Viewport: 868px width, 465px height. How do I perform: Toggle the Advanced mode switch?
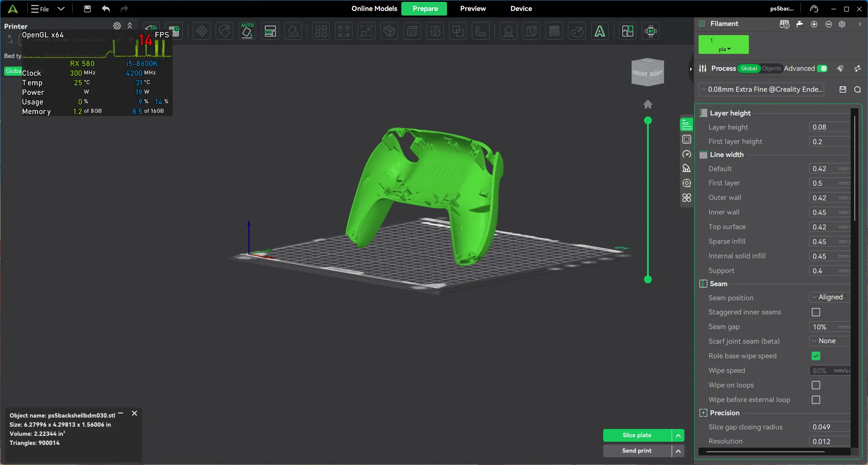pyautogui.click(x=822, y=68)
